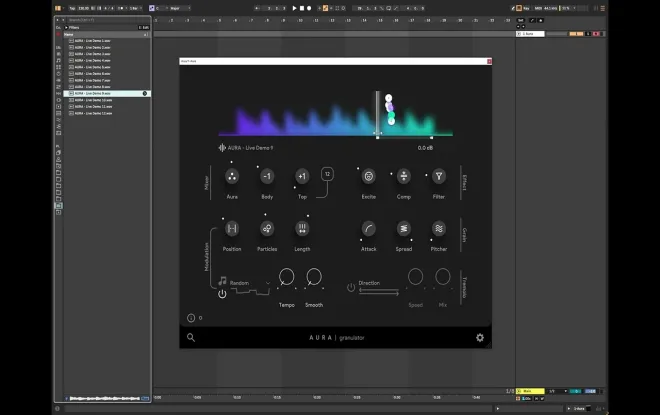The height and width of the screenshot is (415, 660).
Task: Click the MIDI map mode button
Action: point(538,8)
